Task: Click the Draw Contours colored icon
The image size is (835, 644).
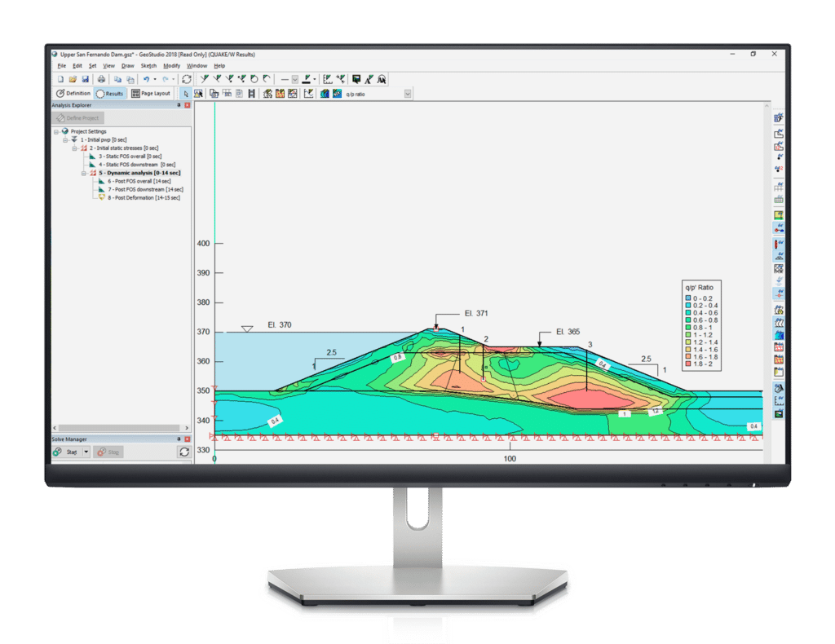Action: pyautogui.click(x=325, y=93)
